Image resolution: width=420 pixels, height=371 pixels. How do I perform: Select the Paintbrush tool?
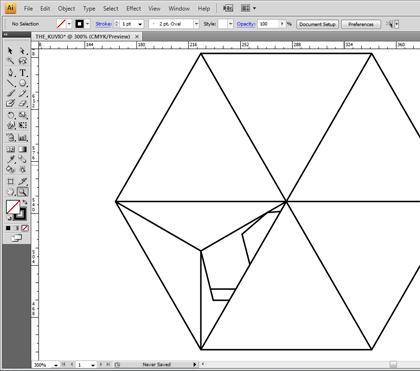pos(10,93)
